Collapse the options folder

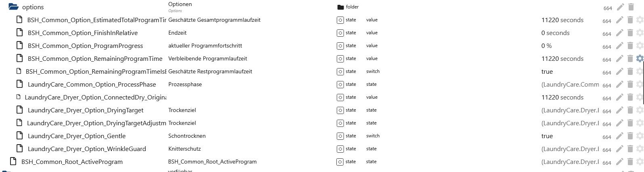pos(13,7)
